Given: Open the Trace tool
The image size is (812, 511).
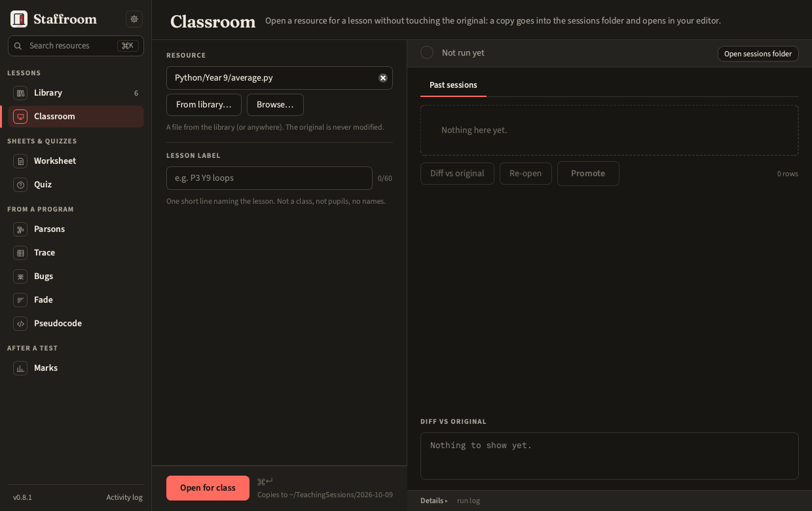Looking at the screenshot, I should (76, 253).
